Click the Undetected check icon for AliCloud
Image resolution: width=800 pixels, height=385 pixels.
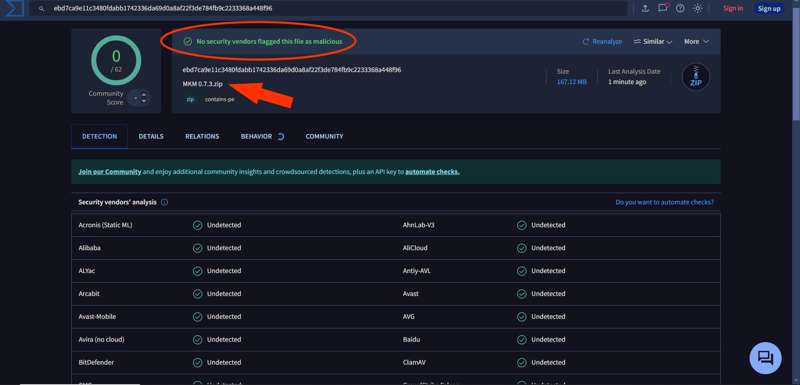[521, 248]
